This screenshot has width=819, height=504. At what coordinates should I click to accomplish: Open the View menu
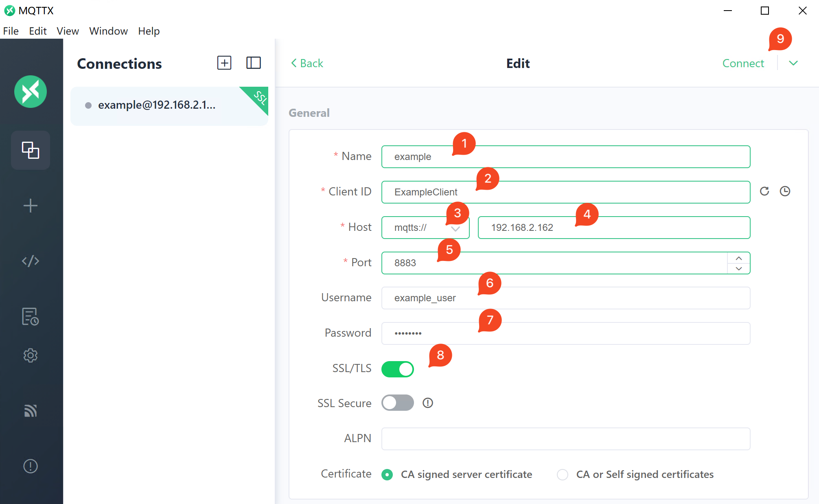coord(68,31)
